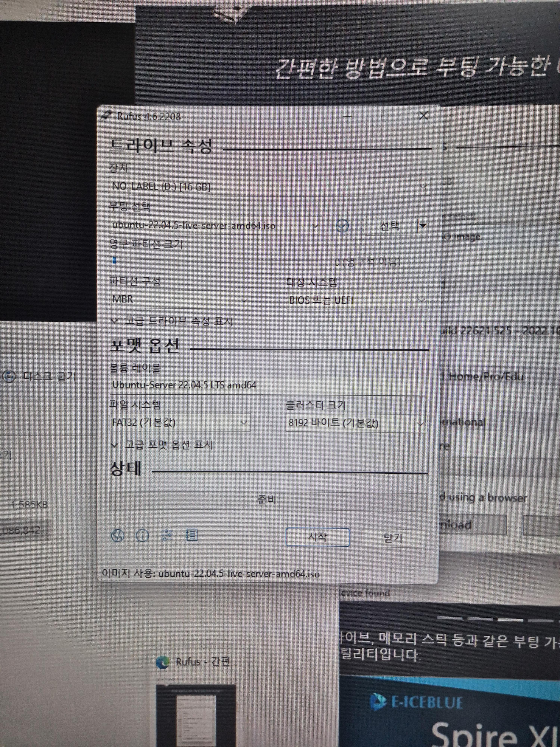Screen dimensions: 560x747
Task: Click the Edge icon in taskbar preview
Action: (x=163, y=662)
